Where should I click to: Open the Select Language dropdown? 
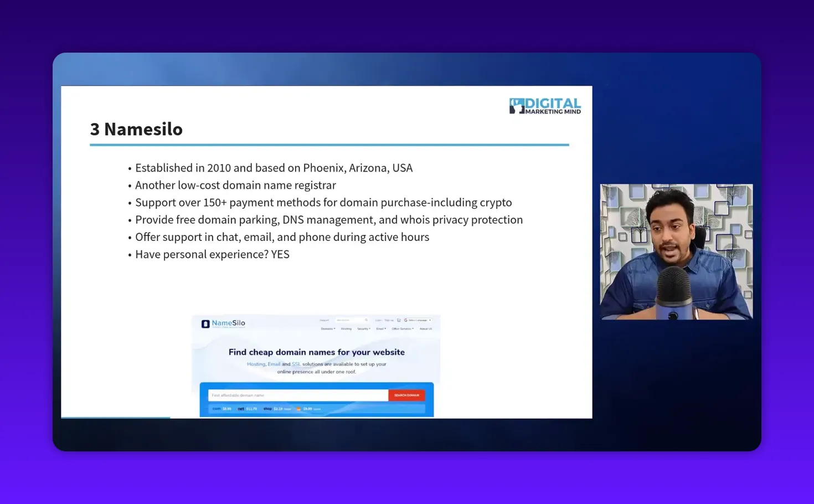(419, 320)
